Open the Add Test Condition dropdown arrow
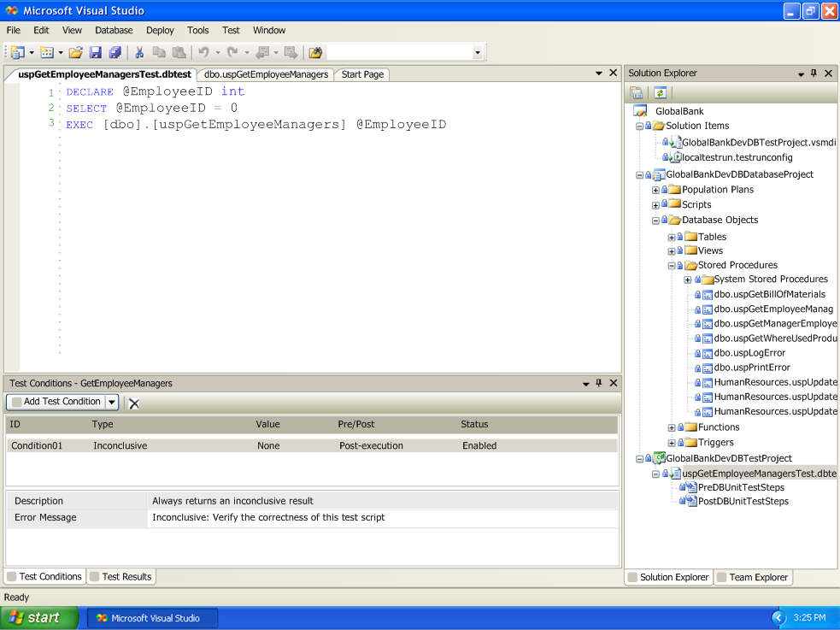This screenshot has width=840, height=630. pos(111,402)
